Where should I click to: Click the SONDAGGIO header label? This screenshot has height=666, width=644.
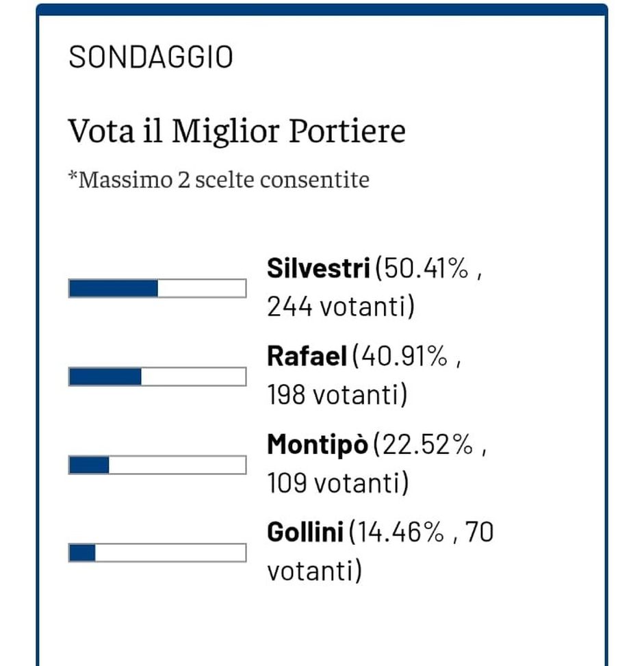[x=151, y=58]
